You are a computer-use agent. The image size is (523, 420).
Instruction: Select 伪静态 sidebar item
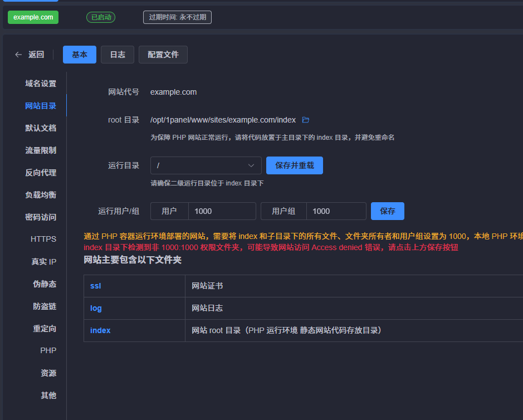(x=45, y=284)
